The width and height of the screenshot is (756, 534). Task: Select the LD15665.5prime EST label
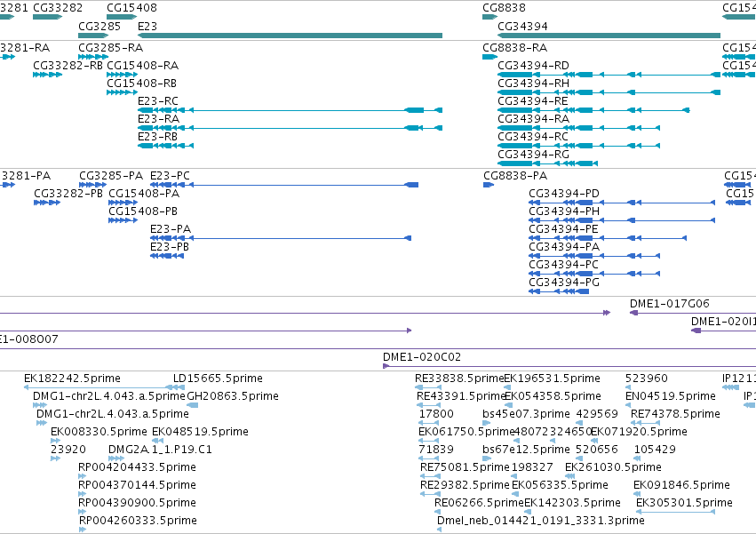click(218, 379)
